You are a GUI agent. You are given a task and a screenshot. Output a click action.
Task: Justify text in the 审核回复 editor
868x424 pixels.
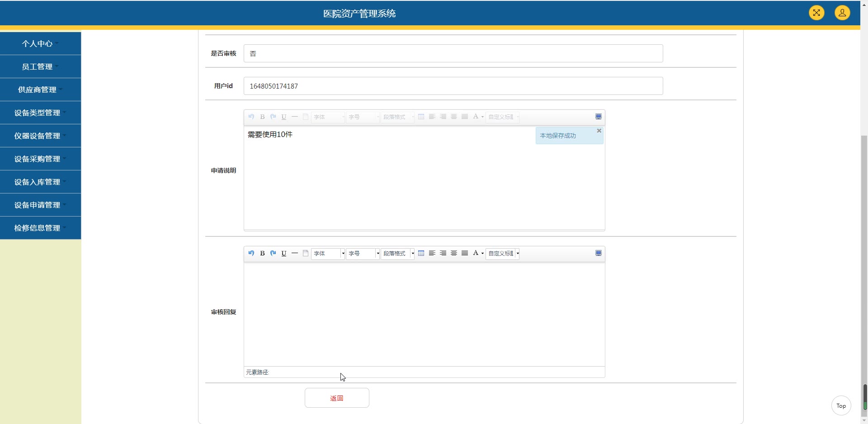(x=465, y=253)
